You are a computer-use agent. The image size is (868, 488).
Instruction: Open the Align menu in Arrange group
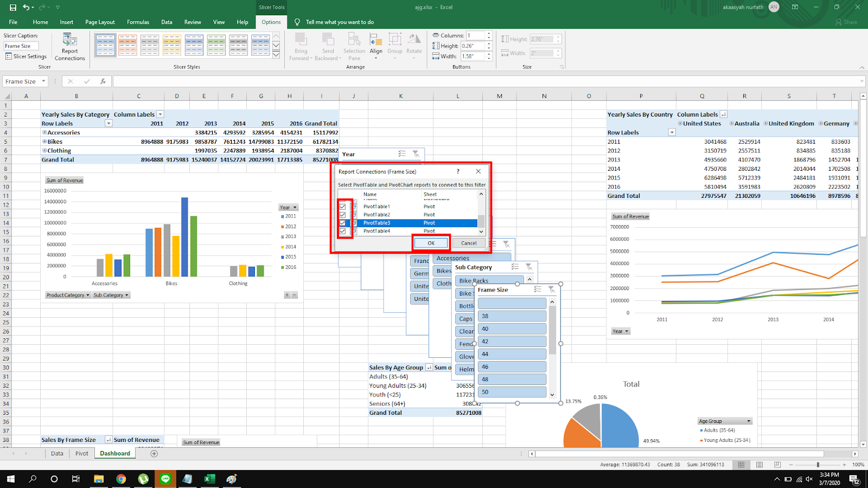click(x=376, y=47)
